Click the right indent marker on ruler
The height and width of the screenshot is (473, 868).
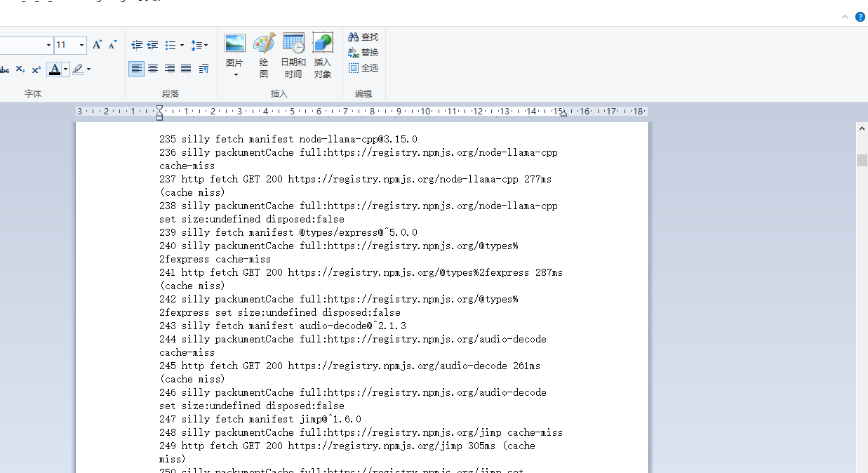tap(563, 114)
